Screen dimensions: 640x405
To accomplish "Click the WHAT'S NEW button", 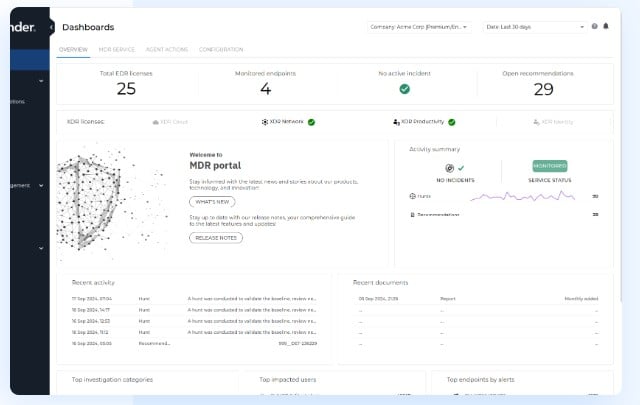I will [x=212, y=202].
